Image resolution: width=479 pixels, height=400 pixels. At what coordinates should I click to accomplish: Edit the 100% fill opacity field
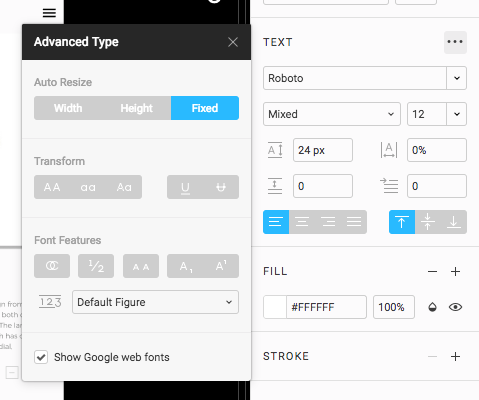394,307
